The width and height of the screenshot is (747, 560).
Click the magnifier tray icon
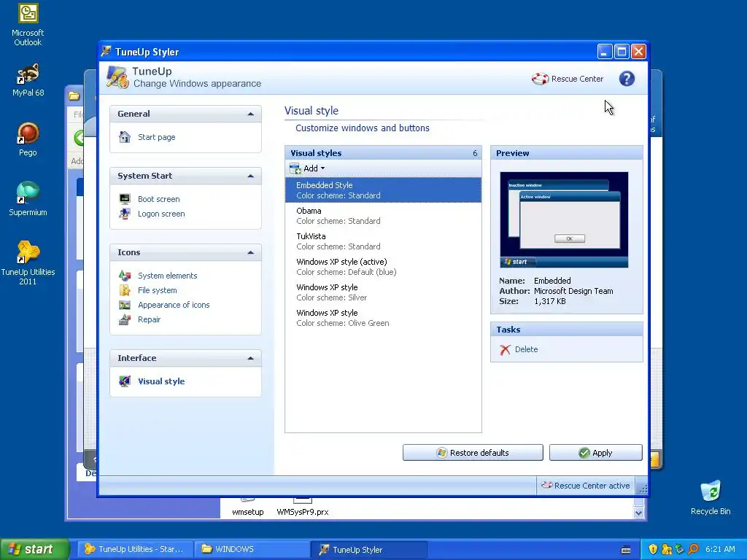pos(693,549)
